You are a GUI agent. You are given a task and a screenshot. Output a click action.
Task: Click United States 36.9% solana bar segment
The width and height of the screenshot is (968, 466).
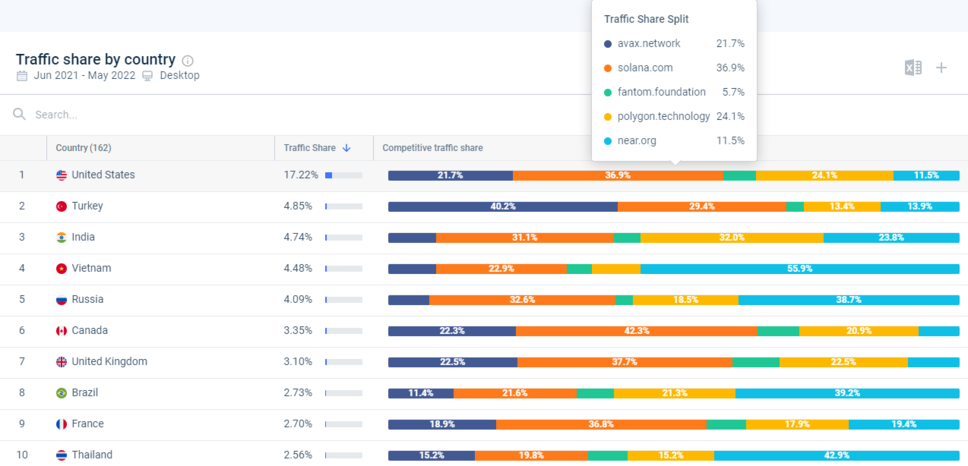click(618, 175)
